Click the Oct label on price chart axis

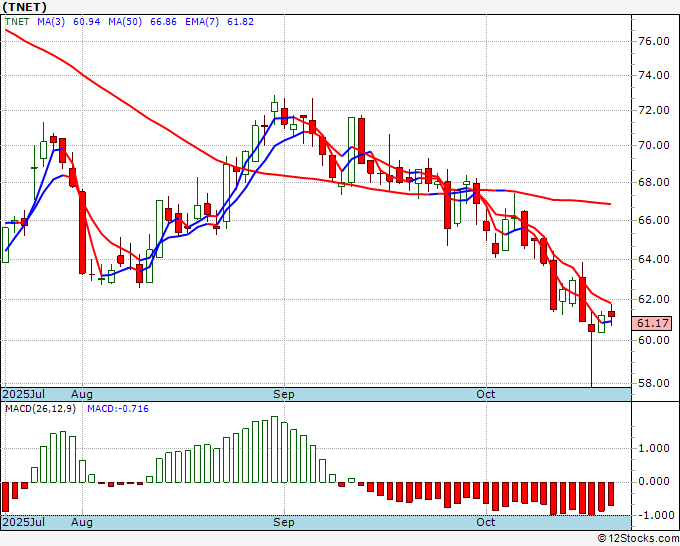485,394
